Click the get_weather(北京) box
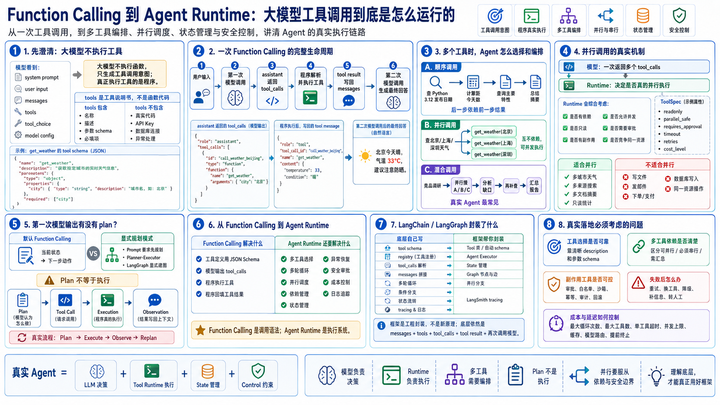 tap(494, 132)
